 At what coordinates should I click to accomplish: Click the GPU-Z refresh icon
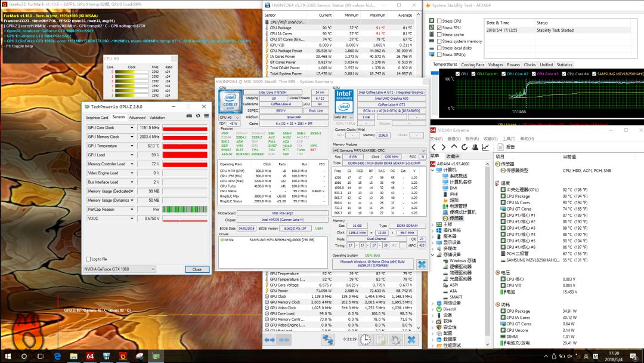click(x=197, y=117)
